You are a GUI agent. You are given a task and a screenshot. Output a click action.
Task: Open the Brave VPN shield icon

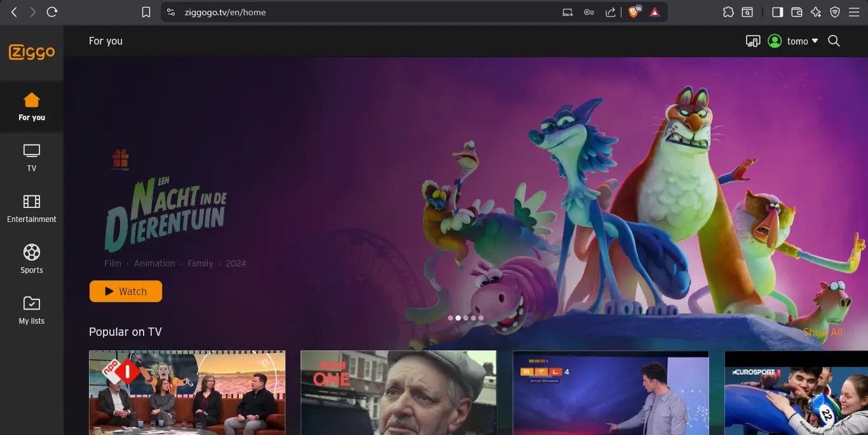836,12
